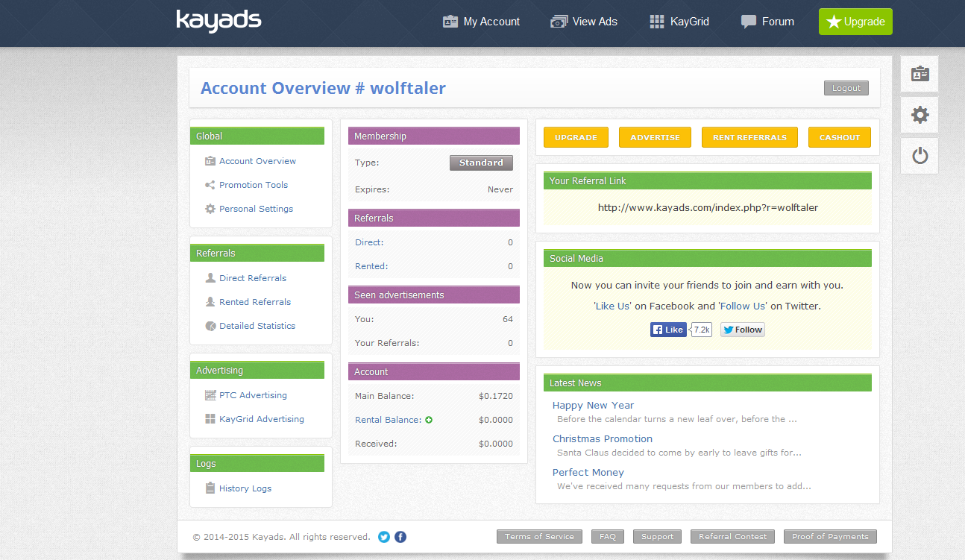The image size is (965, 560).
Task: Open the Referral Contest footer button
Action: (x=733, y=537)
